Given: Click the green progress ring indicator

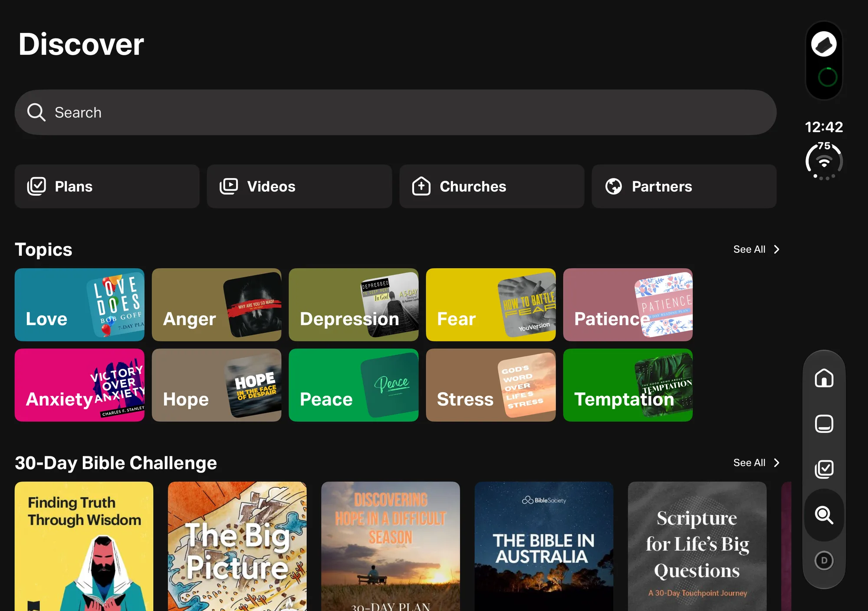Looking at the screenshot, I should (x=827, y=77).
